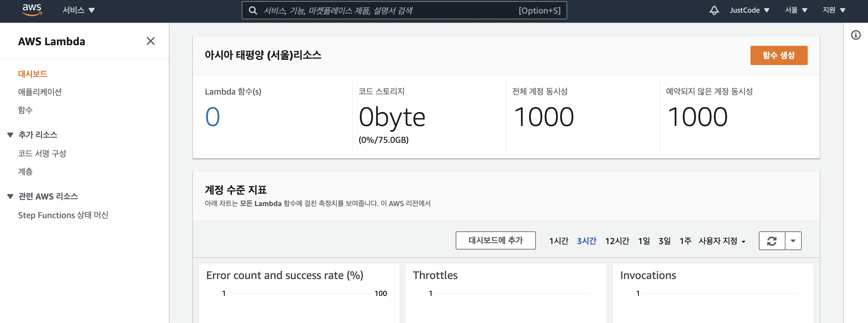This screenshot has height=323, width=868.
Task: Focus the AWS service search field
Action: coord(404,11)
